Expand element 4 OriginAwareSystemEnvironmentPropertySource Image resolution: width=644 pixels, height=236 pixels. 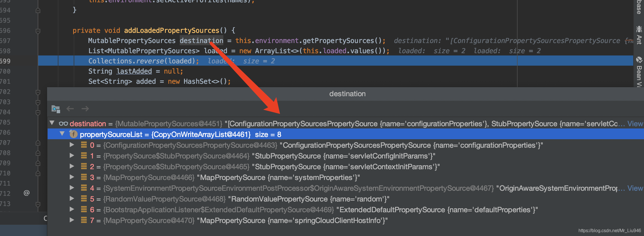tap(72, 188)
